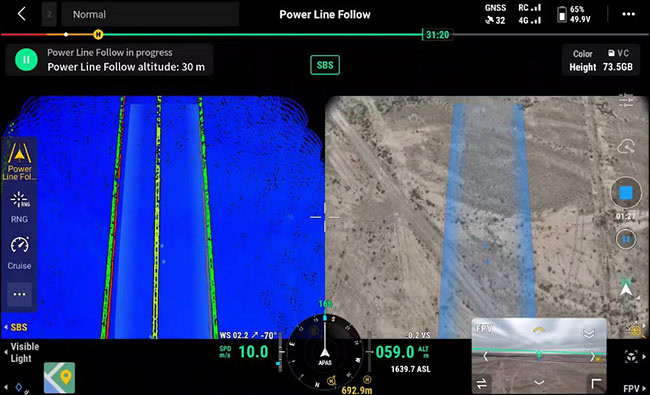Open the map thumbnail at bottom left
The width and height of the screenshot is (650, 395).
[x=59, y=378]
